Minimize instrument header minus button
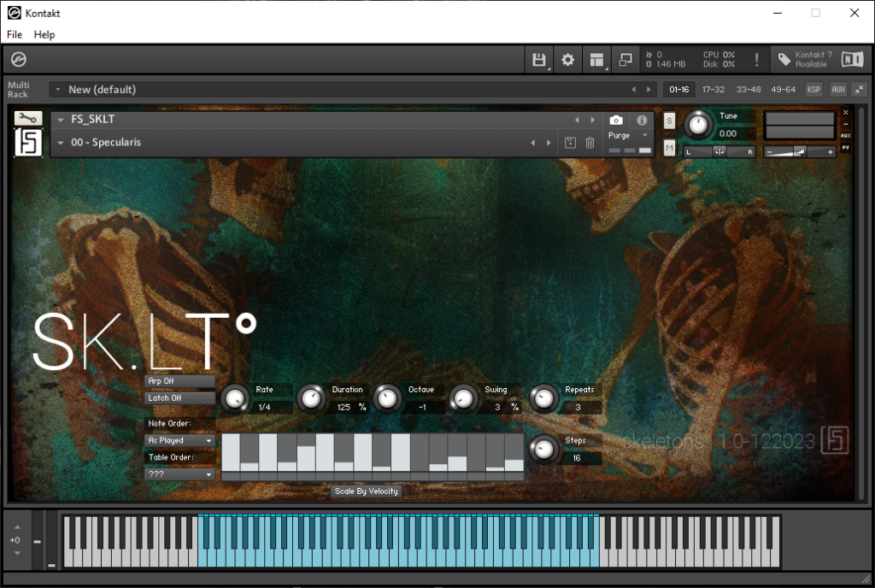The image size is (875, 588). [x=845, y=124]
